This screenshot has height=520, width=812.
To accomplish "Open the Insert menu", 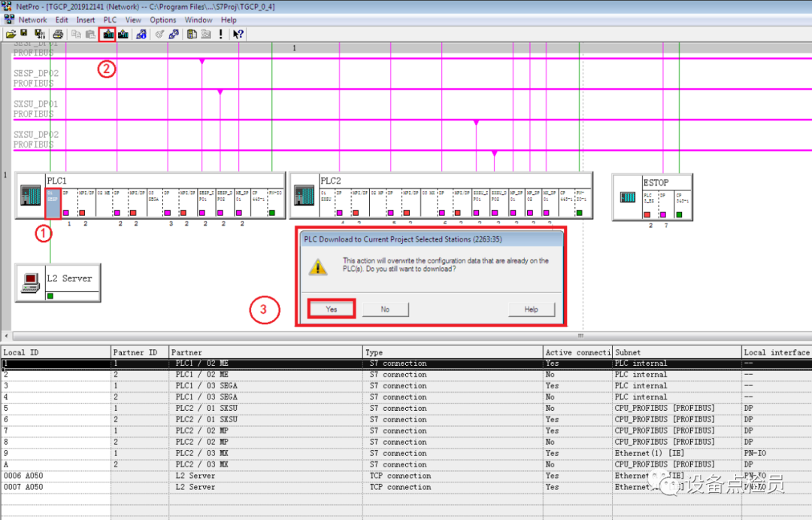I will pyautogui.click(x=86, y=20).
